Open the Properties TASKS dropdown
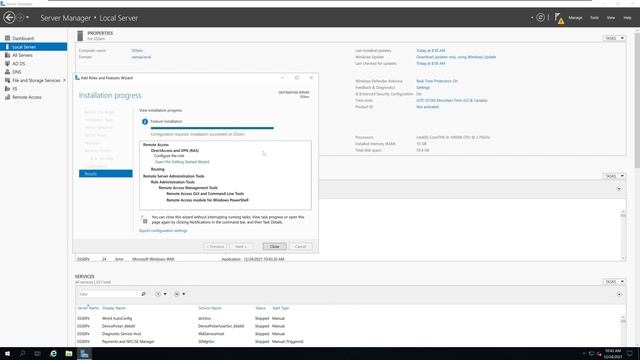Image resolution: width=640 pixels, height=360 pixels. [x=614, y=38]
